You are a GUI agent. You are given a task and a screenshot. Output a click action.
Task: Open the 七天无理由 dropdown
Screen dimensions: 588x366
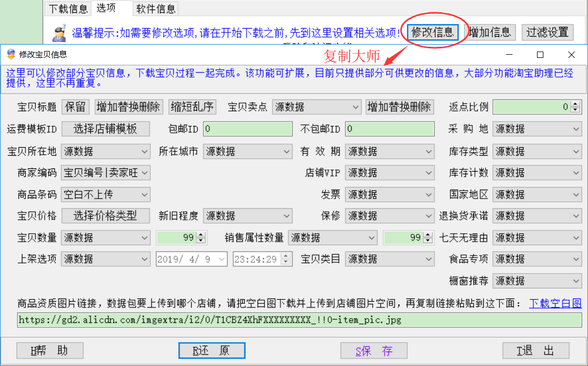(x=576, y=238)
